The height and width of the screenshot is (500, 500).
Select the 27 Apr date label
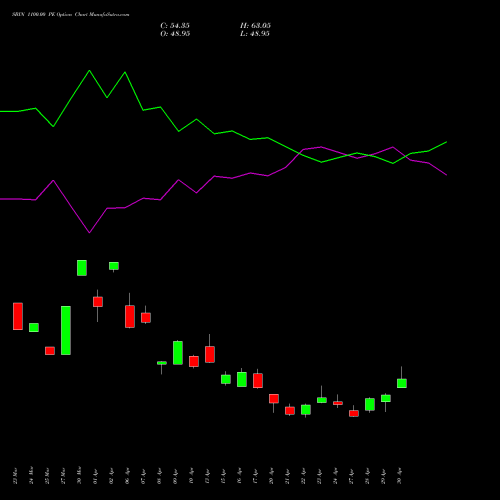[x=351, y=476]
